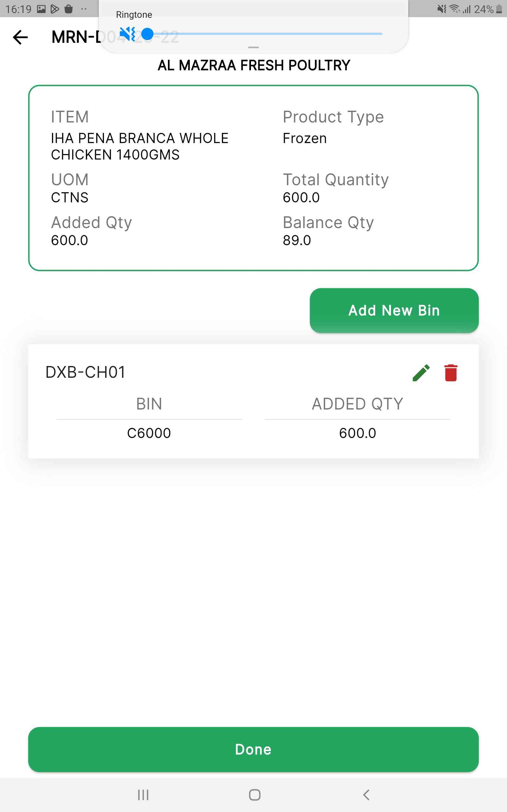
Task: Tap the 600.0 value under ADDED QTY
Action: click(357, 433)
